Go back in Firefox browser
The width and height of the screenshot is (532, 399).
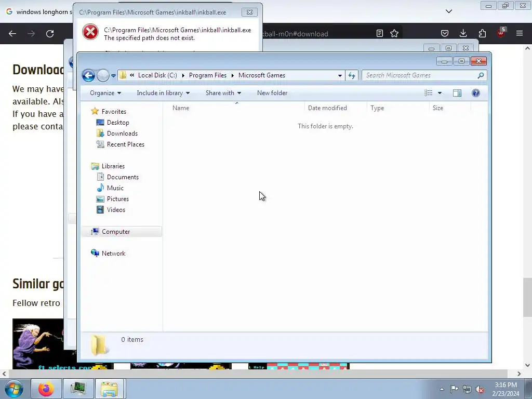[x=12, y=34]
